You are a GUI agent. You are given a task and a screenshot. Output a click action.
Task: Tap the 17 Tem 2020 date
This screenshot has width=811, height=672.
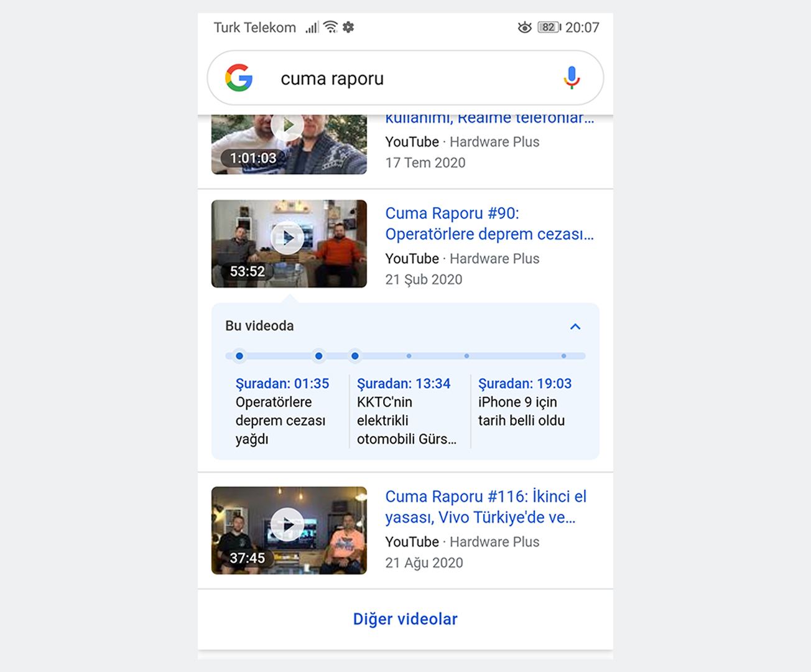point(425,162)
